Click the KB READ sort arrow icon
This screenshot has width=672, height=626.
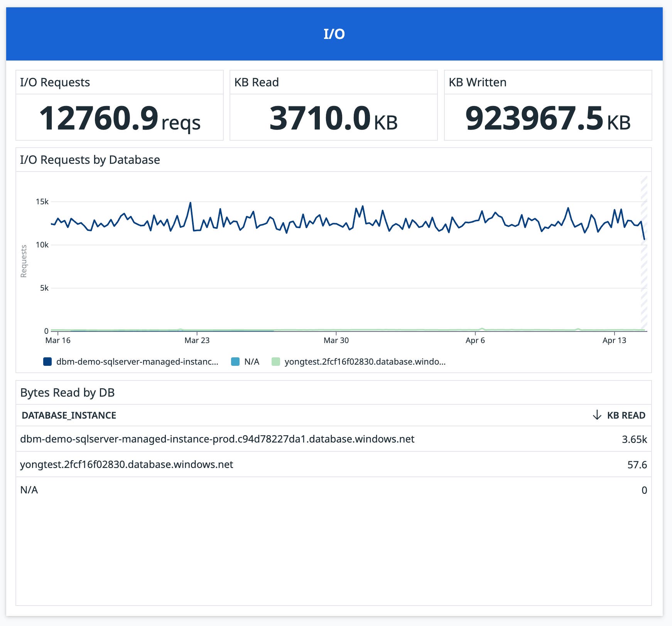597,415
